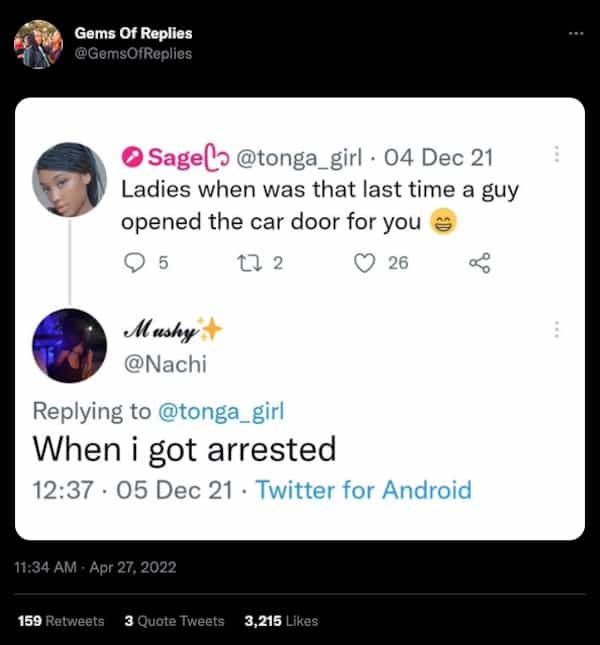Open vertical dots menu on Mushy's reply
Viewport: 600px width, 645px height.
(557, 330)
